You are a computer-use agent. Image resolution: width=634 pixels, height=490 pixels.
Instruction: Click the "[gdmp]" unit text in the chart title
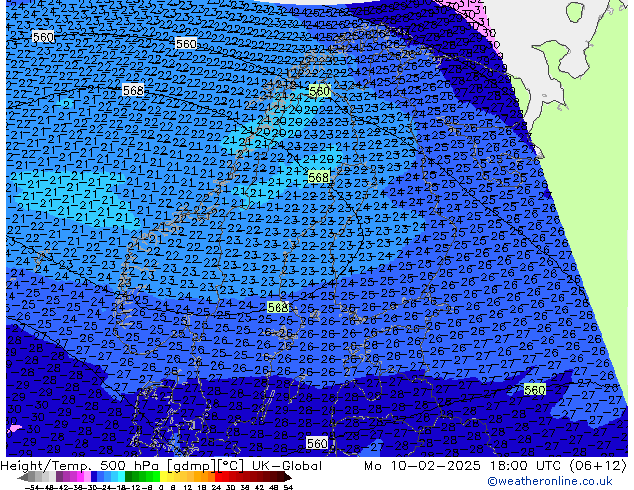click(x=192, y=466)
